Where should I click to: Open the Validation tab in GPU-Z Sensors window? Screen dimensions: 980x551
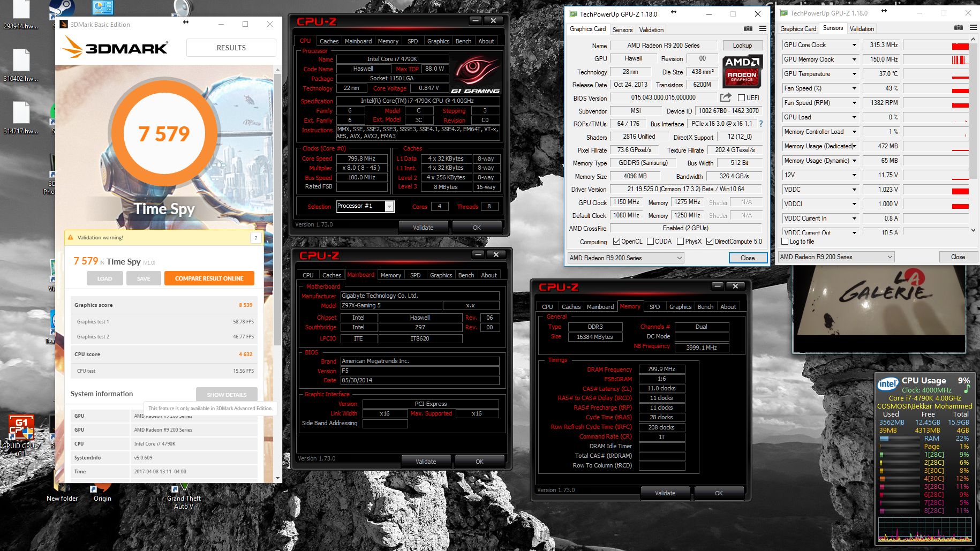[862, 29]
